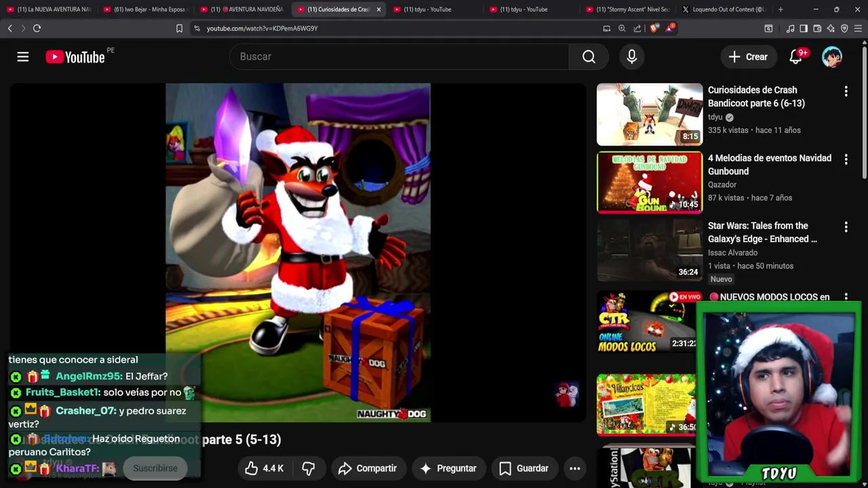
Task: Open more actions ellipsis under the video
Action: point(574,468)
